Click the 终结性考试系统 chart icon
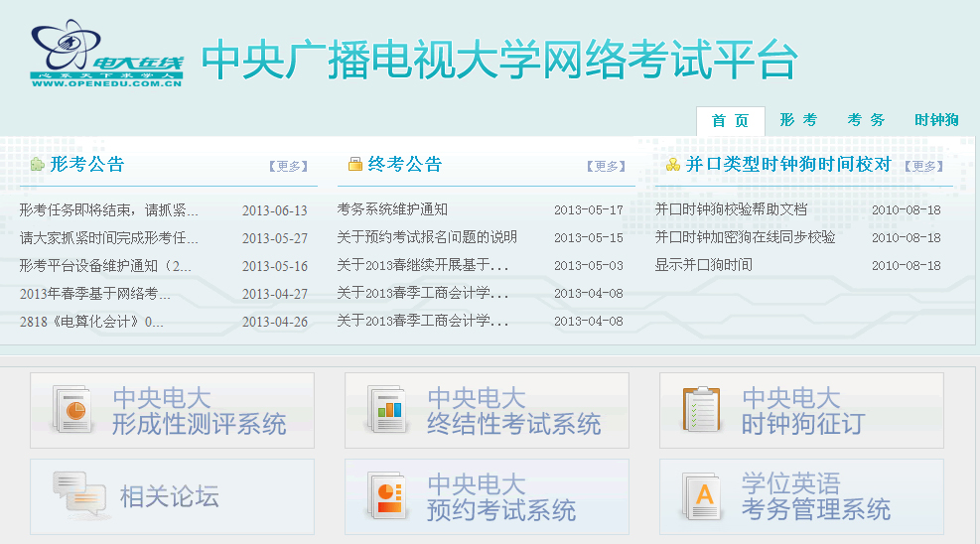 [x=387, y=410]
